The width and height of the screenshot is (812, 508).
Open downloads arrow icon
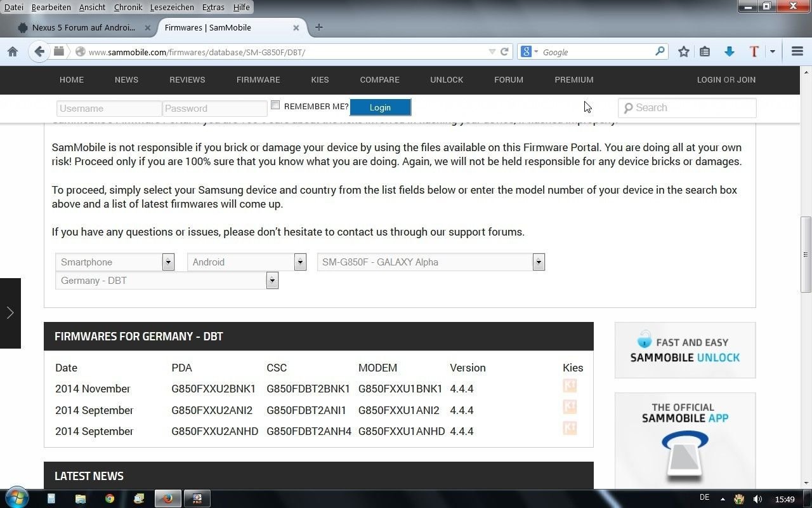click(x=730, y=52)
